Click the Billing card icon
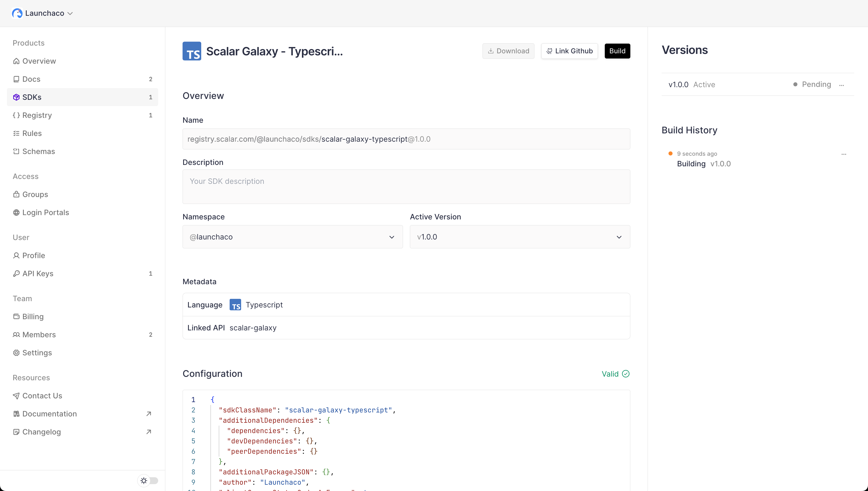Viewport: 868px width, 491px height. 16,316
